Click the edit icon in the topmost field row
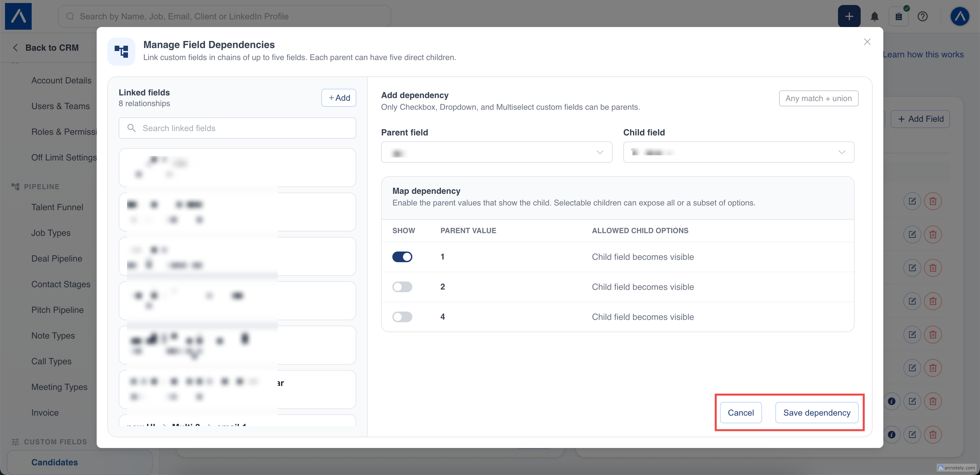Viewport: 980px width, 475px height. 912,201
